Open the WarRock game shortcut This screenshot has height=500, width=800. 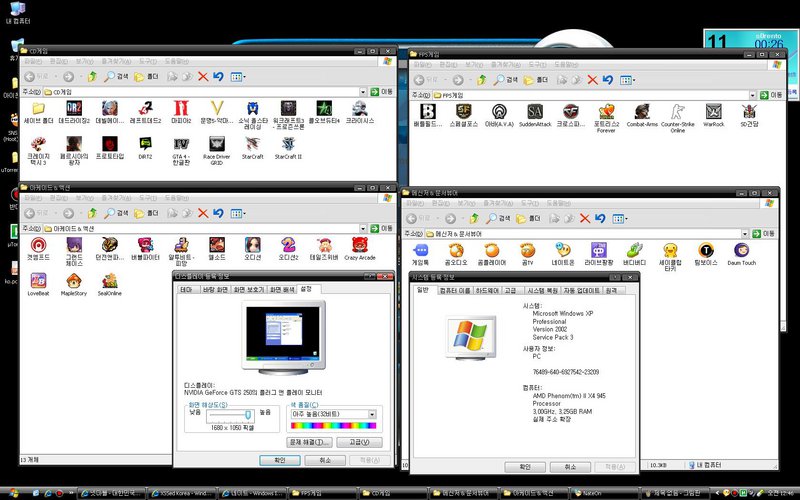tap(712, 111)
